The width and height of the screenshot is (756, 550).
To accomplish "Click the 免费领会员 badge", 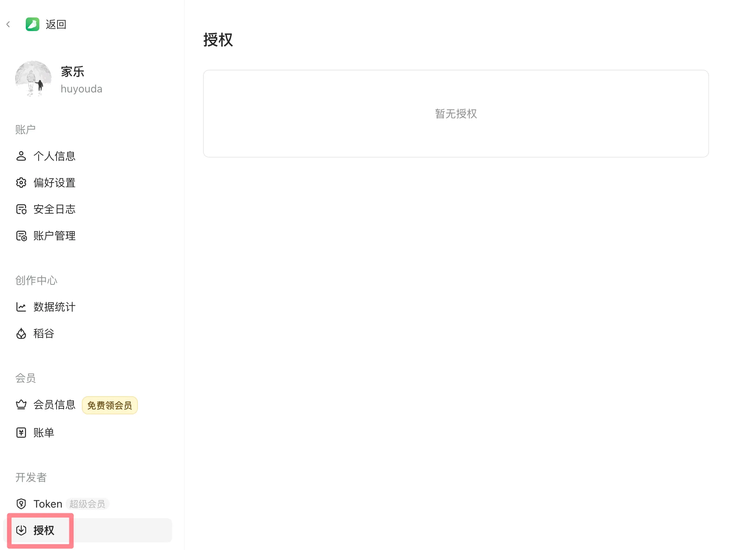I will click(x=110, y=405).
